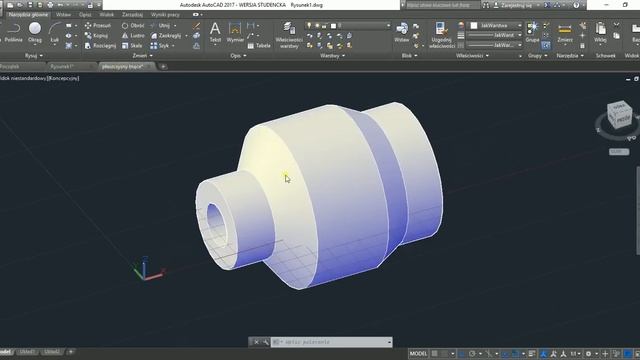
Task: Toggle lineweight display in status bar
Action: pos(532,353)
